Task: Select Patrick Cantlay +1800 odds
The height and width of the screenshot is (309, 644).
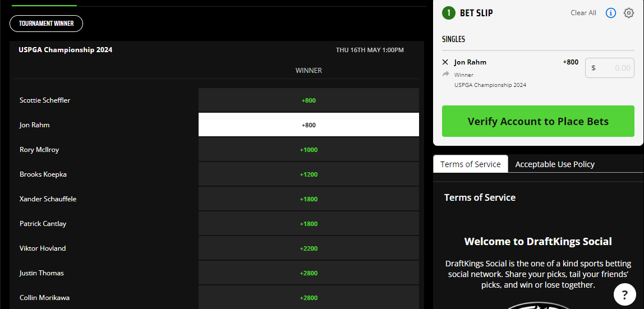Action: tap(309, 223)
